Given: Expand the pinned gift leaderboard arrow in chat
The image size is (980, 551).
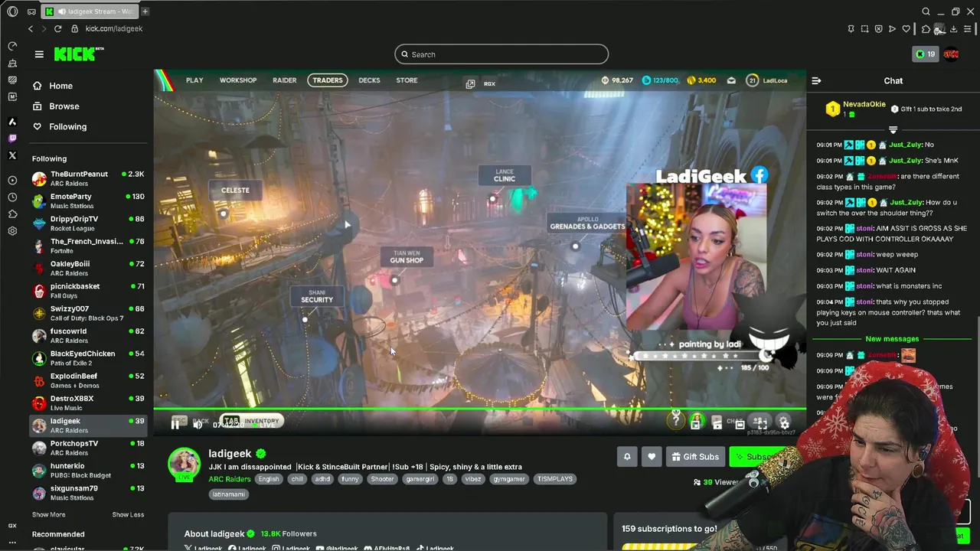Looking at the screenshot, I should (893, 129).
